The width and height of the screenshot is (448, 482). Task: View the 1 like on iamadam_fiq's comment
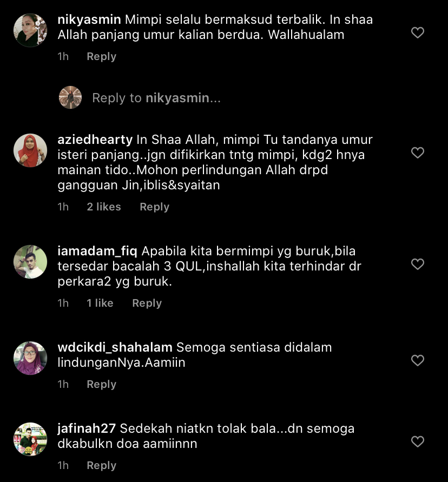(100, 303)
